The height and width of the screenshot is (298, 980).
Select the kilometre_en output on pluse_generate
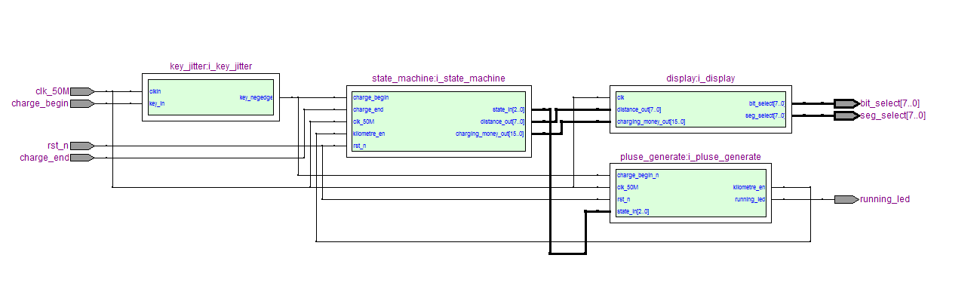(x=749, y=187)
